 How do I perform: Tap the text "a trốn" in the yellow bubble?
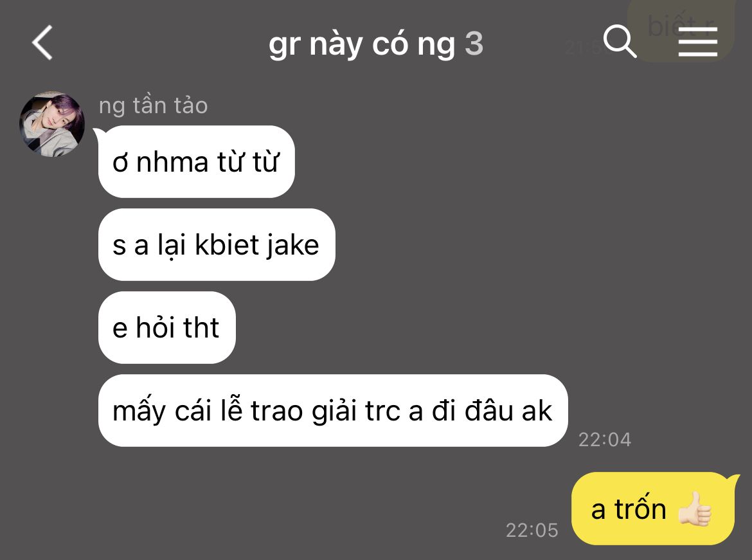point(629,509)
